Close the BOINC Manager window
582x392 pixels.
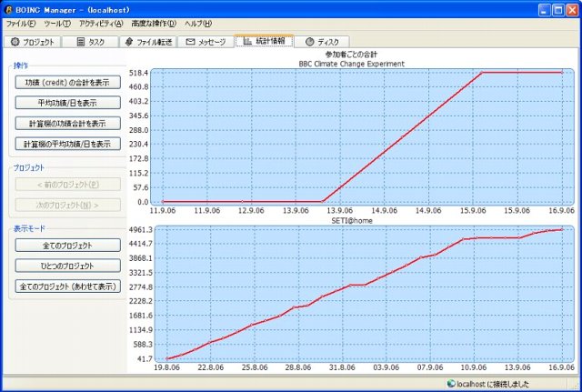(x=572, y=10)
